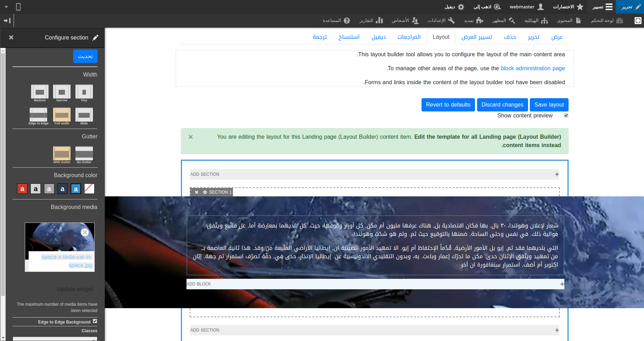Click the Section 1 gear configure icon

pos(205,192)
